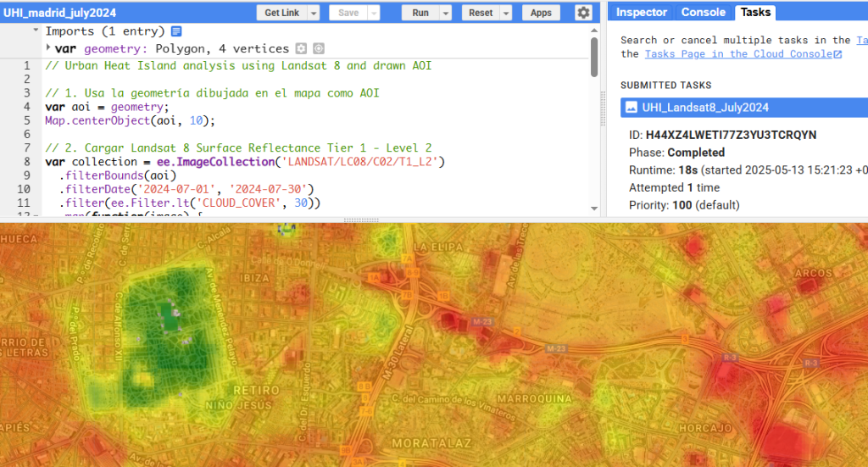This screenshot has height=467, width=868.
Task: Expand the var geometry entry
Action: point(47,48)
